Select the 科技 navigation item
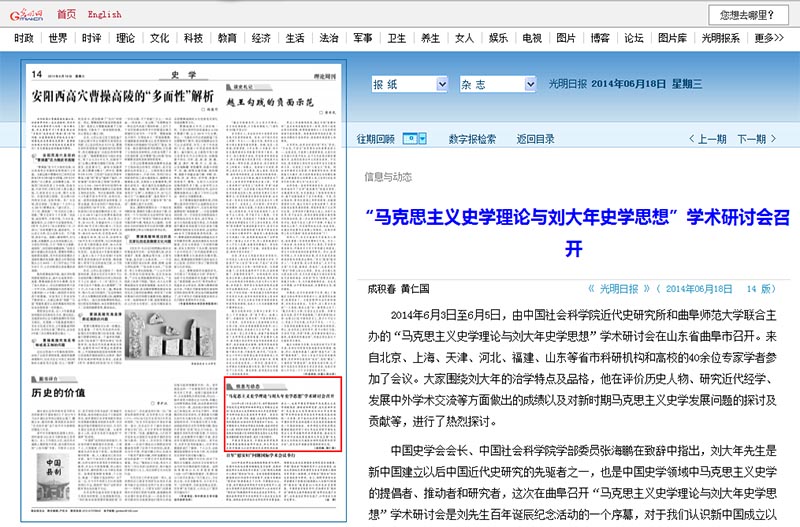Image resolution: width=800 pixels, height=527 pixels. click(193, 38)
